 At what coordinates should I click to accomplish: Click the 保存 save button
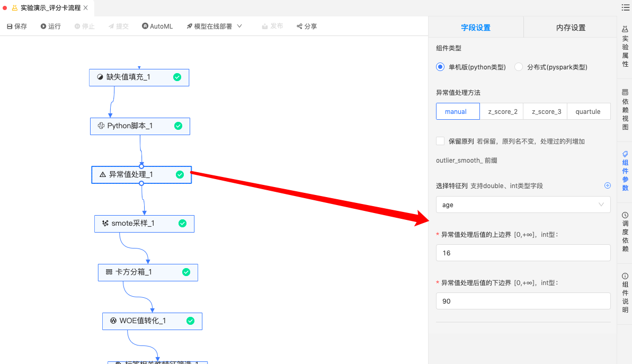coord(17,26)
